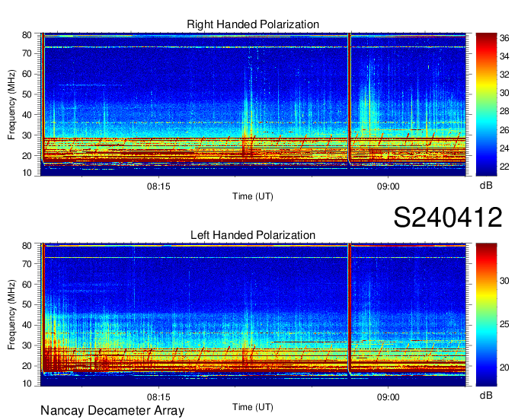Click the Time (UT) label under the Left Handed plot

tap(253, 407)
